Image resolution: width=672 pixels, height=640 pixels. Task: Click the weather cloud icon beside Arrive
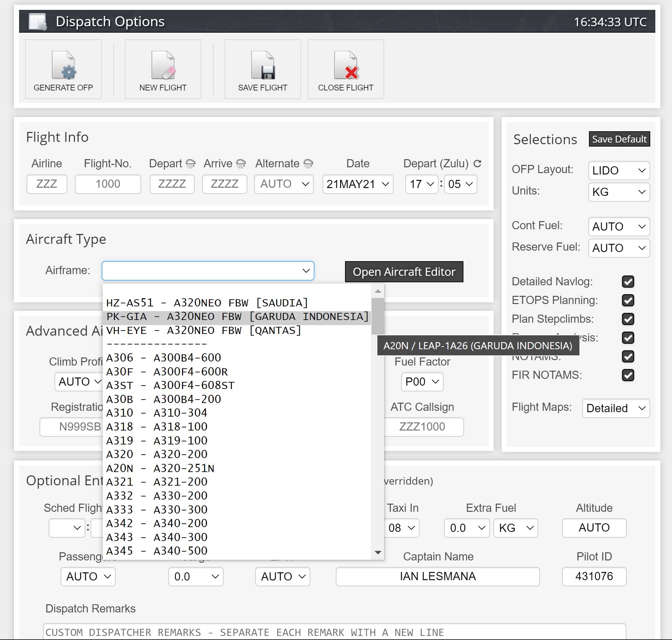point(241,164)
